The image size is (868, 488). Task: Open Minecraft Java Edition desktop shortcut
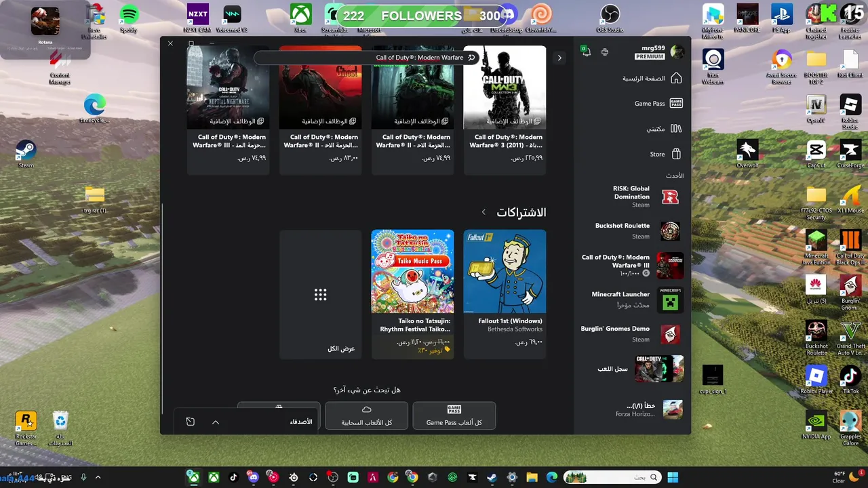(x=816, y=247)
